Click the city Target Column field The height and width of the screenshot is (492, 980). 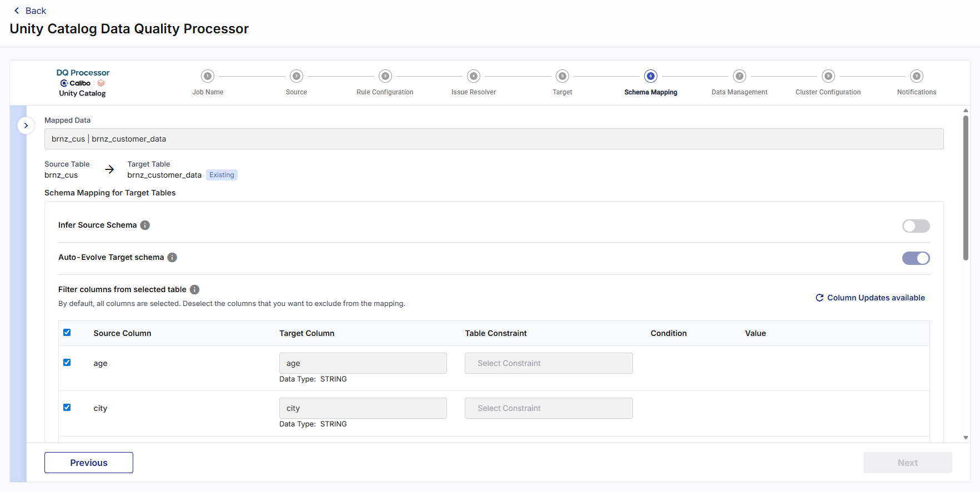tap(363, 408)
